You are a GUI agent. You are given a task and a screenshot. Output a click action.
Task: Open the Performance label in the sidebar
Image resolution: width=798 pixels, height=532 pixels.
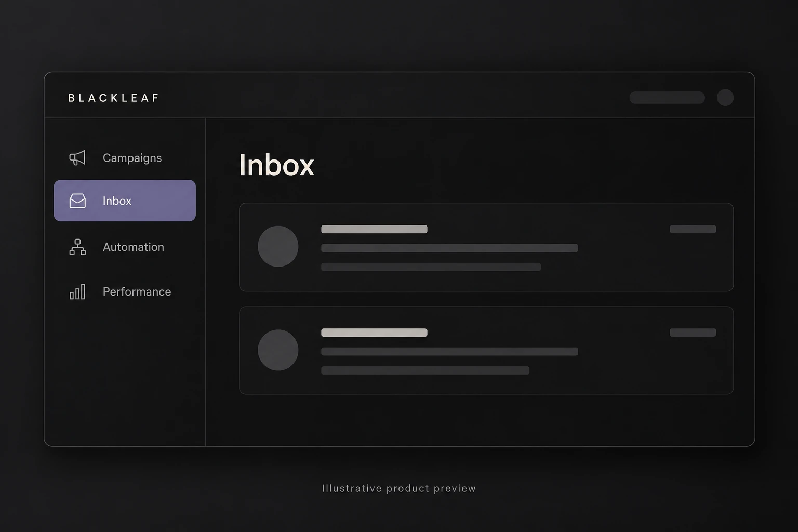tap(137, 292)
